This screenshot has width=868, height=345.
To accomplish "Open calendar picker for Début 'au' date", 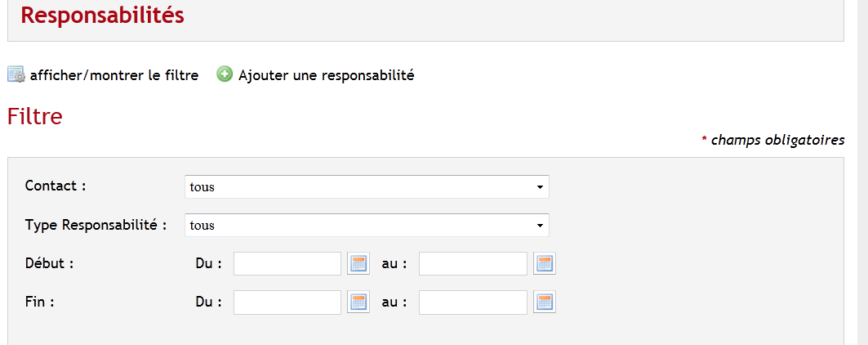I will tap(544, 263).
